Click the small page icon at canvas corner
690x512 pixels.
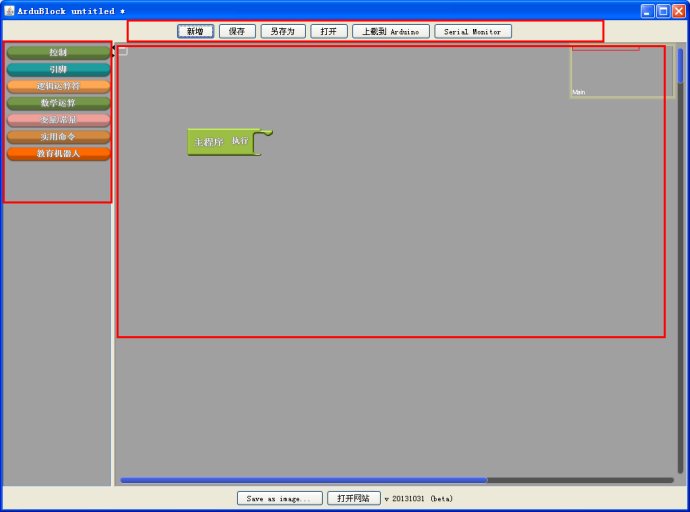123,51
